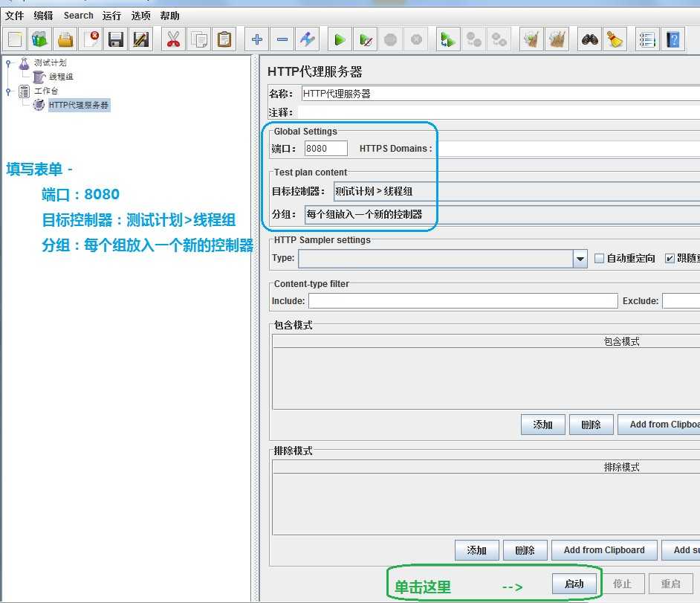The image size is (700, 603).
Task: Click the 重启 button
Action: [670, 584]
